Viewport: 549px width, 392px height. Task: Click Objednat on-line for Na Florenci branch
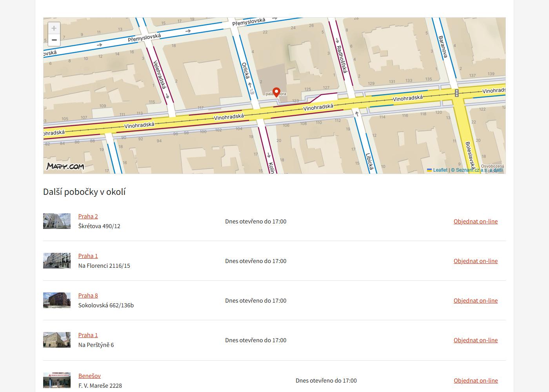click(476, 261)
